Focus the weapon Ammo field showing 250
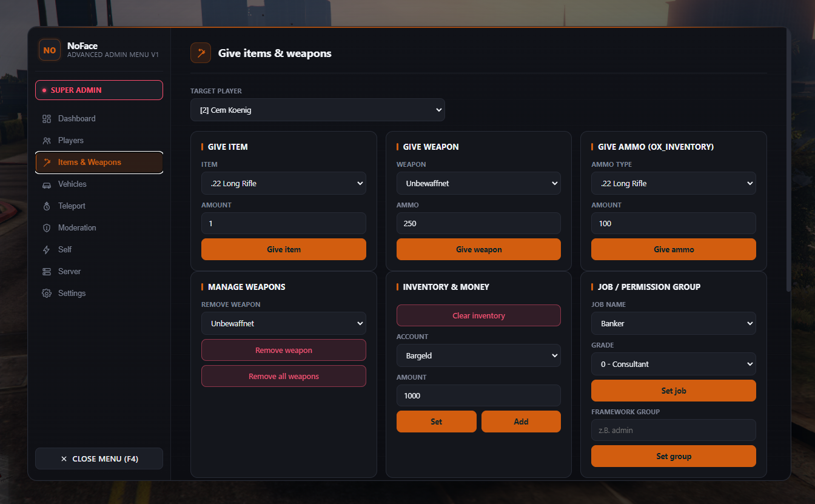This screenshot has height=504, width=815. tap(478, 223)
